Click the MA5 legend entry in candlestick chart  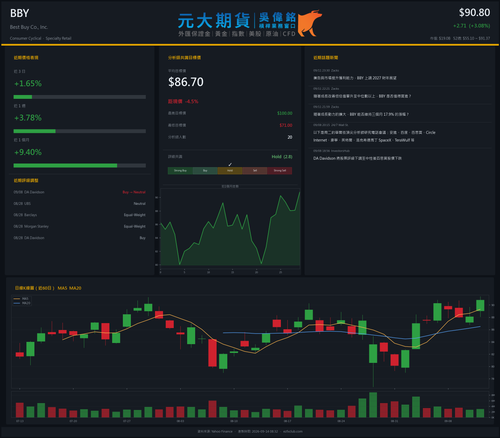point(21,299)
